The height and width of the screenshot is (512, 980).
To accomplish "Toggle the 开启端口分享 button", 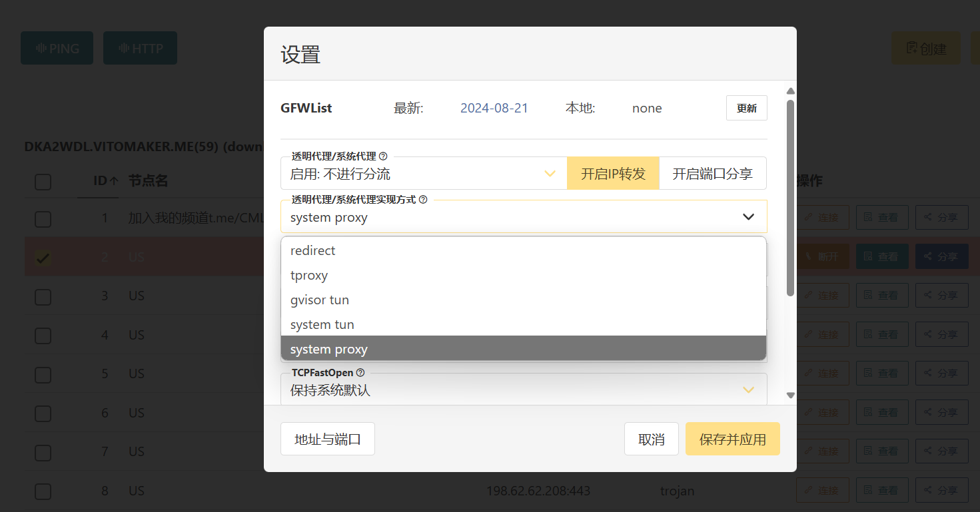I will (713, 174).
